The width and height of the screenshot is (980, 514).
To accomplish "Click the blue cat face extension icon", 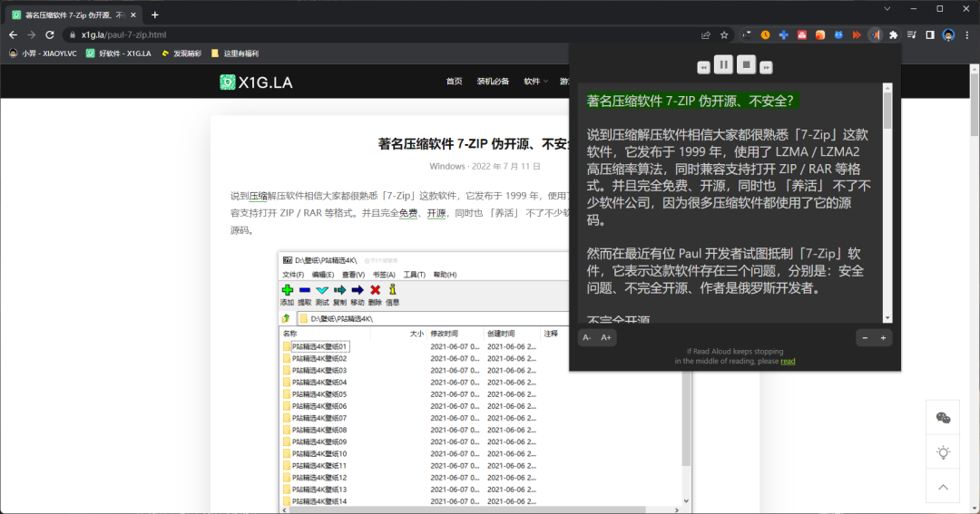I will 838,35.
